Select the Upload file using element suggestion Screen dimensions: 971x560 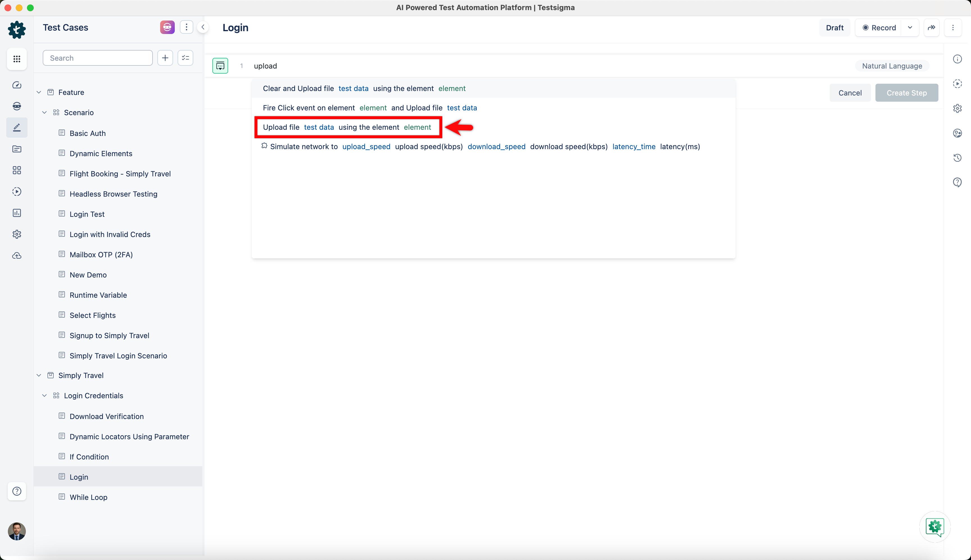click(347, 127)
